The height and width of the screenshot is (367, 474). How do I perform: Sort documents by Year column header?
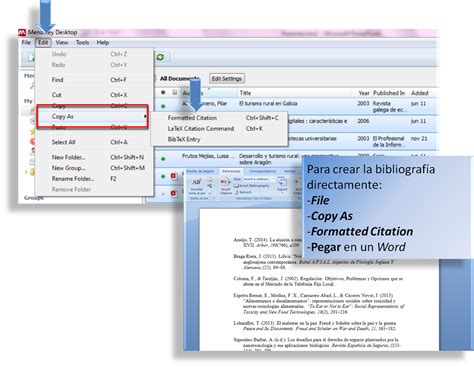tap(364, 93)
